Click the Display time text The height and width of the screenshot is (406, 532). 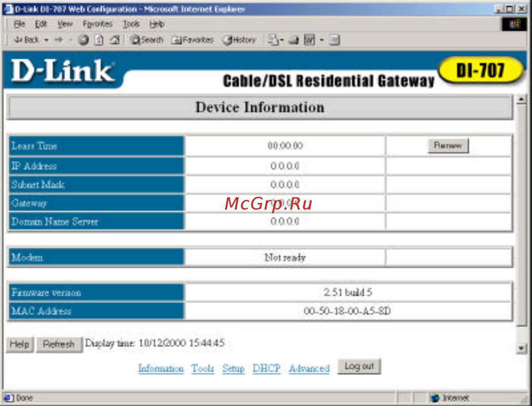click(x=155, y=343)
